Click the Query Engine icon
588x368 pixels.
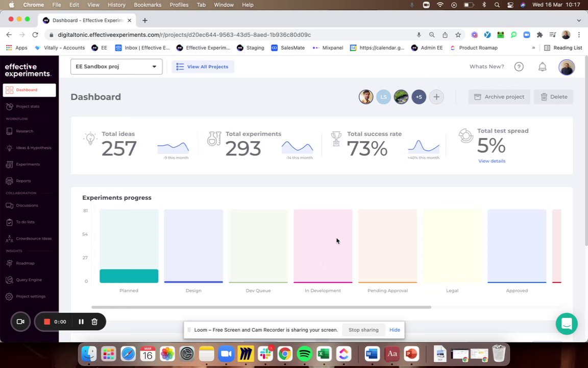coord(9,280)
